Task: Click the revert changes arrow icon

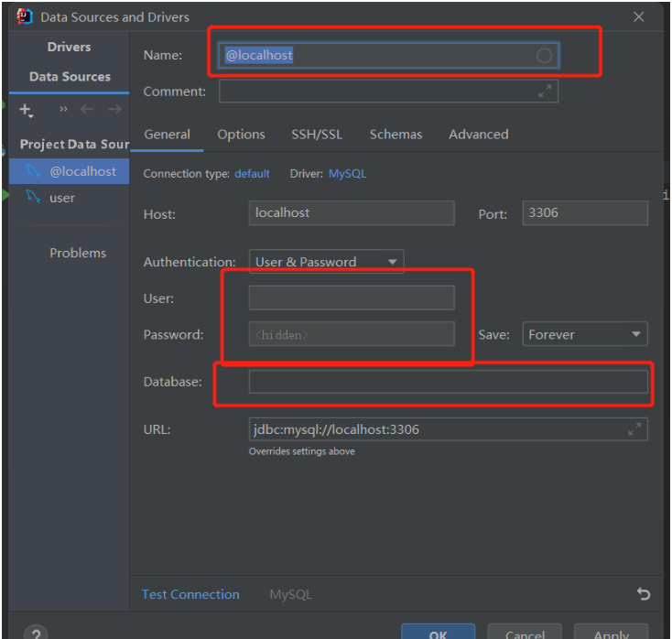Action: click(644, 594)
